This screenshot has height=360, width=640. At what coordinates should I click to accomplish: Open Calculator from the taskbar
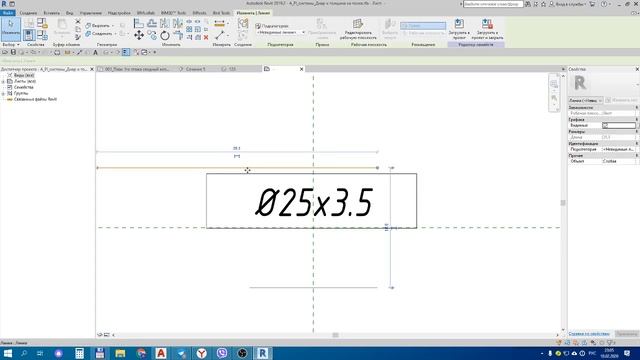(79, 353)
